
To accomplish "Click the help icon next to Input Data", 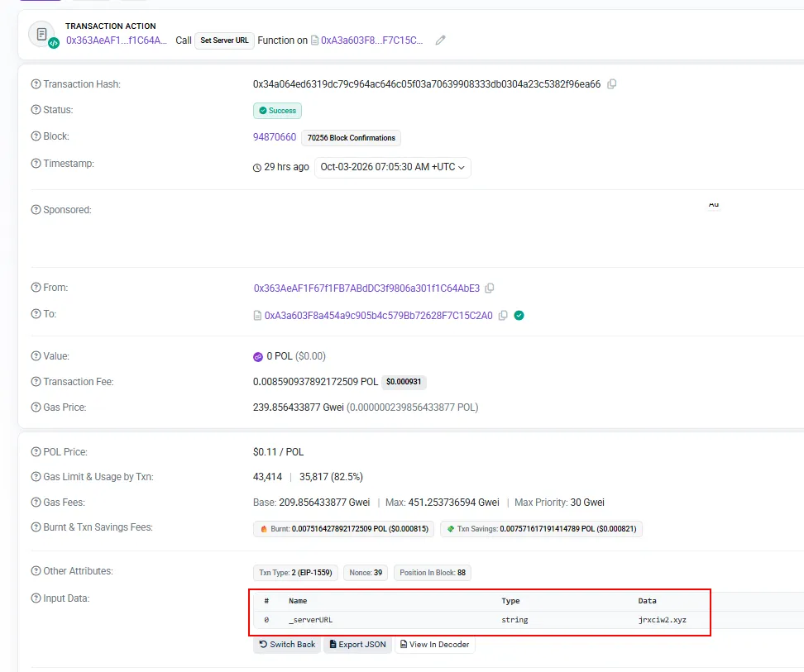I will coord(36,598).
